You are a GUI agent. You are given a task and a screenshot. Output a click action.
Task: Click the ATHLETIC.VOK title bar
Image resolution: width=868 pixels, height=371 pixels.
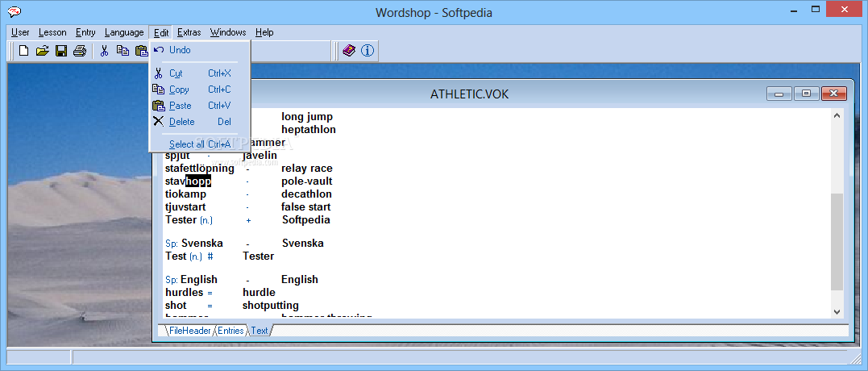469,94
